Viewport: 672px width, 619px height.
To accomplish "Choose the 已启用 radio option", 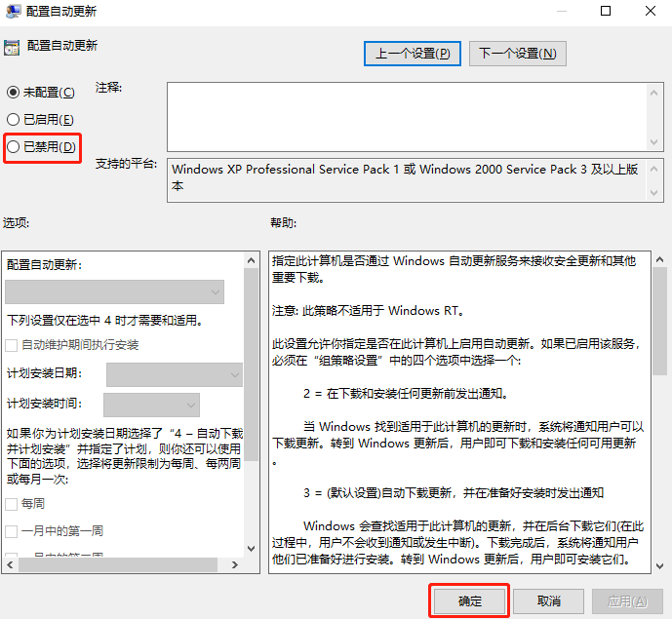I will [x=13, y=119].
